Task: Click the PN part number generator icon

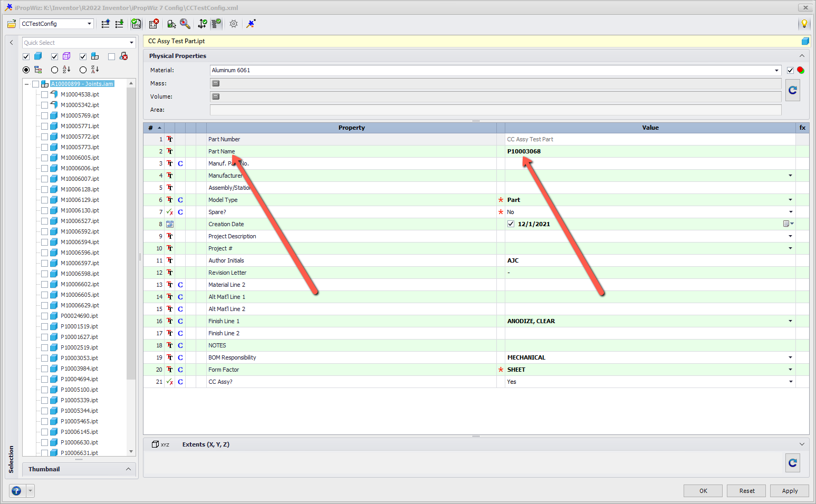Action: (x=136, y=24)
